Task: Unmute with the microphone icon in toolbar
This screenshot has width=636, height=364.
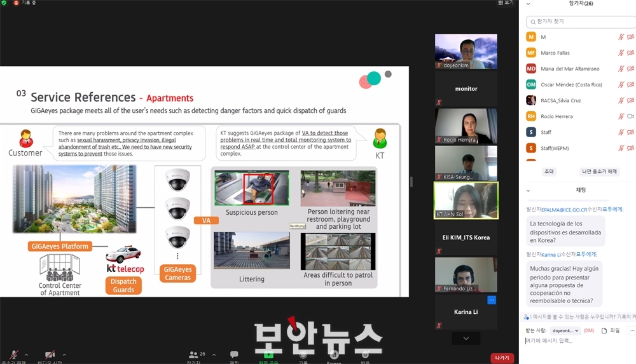Action: [14, 354]
